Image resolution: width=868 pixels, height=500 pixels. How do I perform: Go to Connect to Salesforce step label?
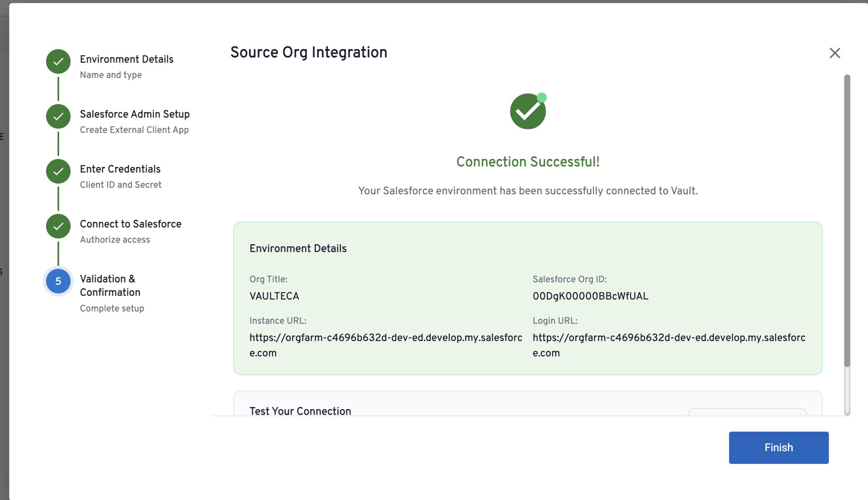click(131, 224)
